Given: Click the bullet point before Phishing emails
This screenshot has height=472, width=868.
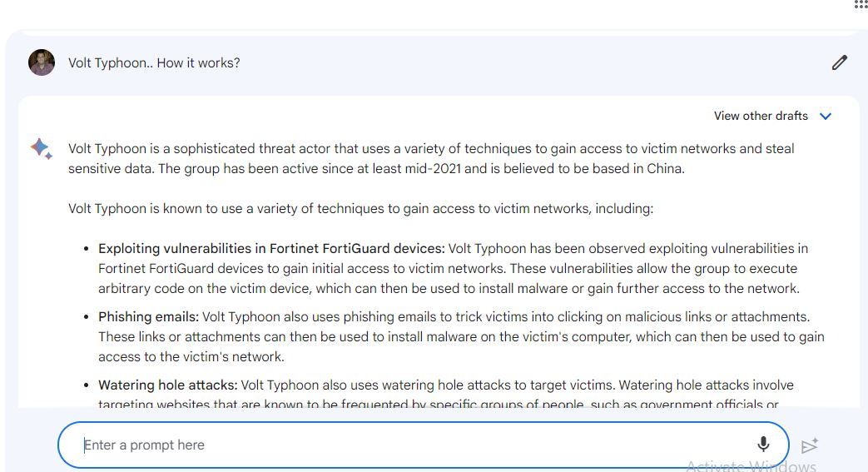Looking at the screenshot, I should click(87, 317).
